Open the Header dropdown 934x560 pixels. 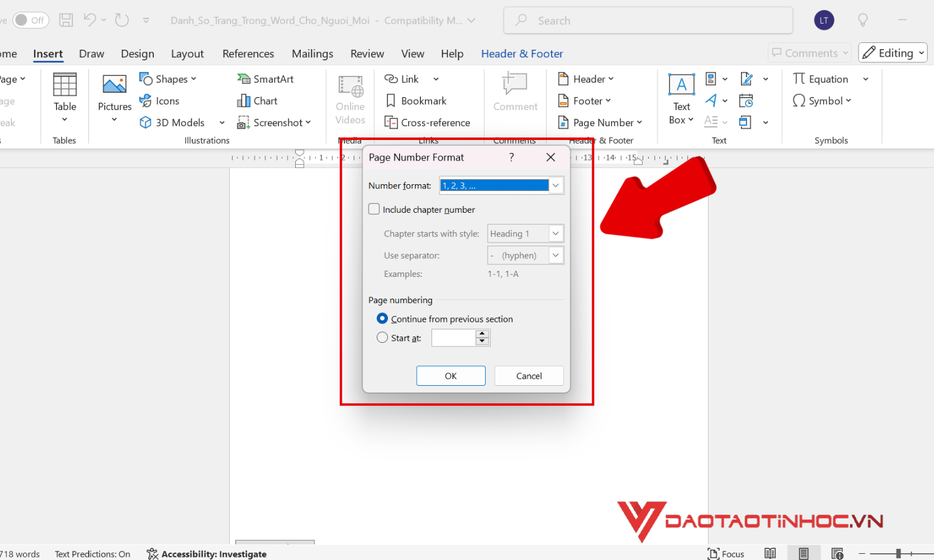[x=586, y=79]
